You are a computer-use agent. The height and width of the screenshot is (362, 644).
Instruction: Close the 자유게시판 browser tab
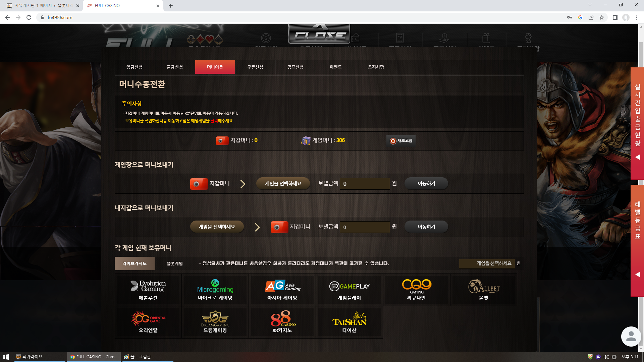[x=78, y=6]
